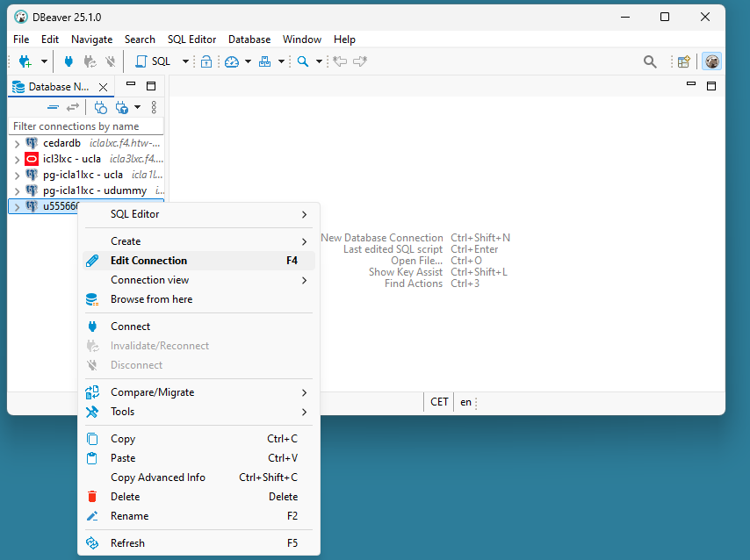Expand the cedardb connection
Viewport: 750px width, 560px height.
point(17,143)
